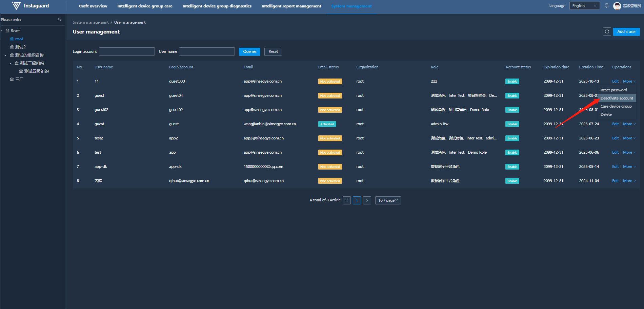The width and height of the screenshot is (644, 309).
Task: Select Reset password in the More menu
Action: pos(613,90)
